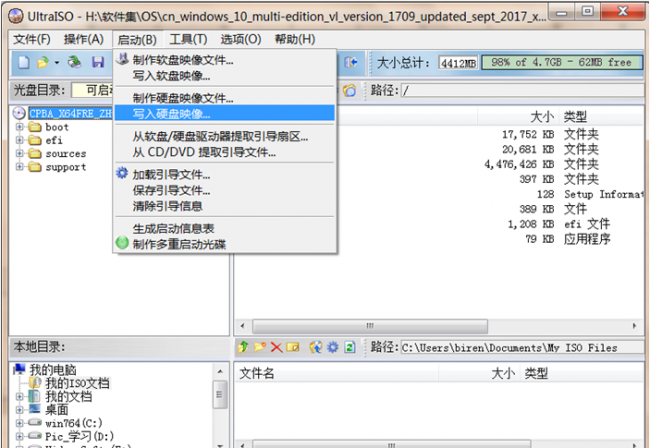650x448 pixels.
Task: Click the local Add-to-image globe icon
Action: tap(315, 346)
